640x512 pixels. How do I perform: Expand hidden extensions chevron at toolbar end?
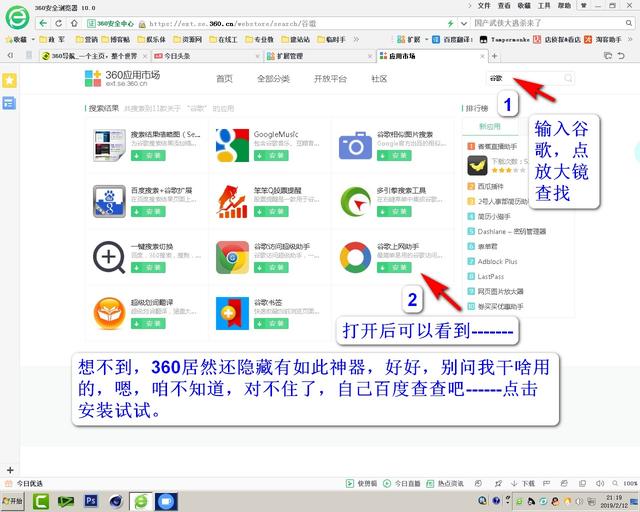pos(631,39)
